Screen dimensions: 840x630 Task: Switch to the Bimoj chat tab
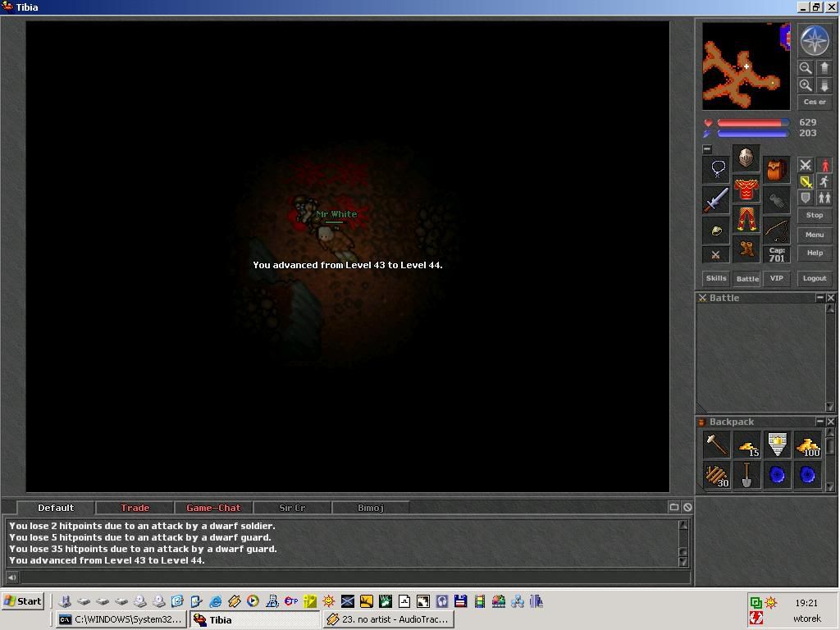click(x=370, y=507)
